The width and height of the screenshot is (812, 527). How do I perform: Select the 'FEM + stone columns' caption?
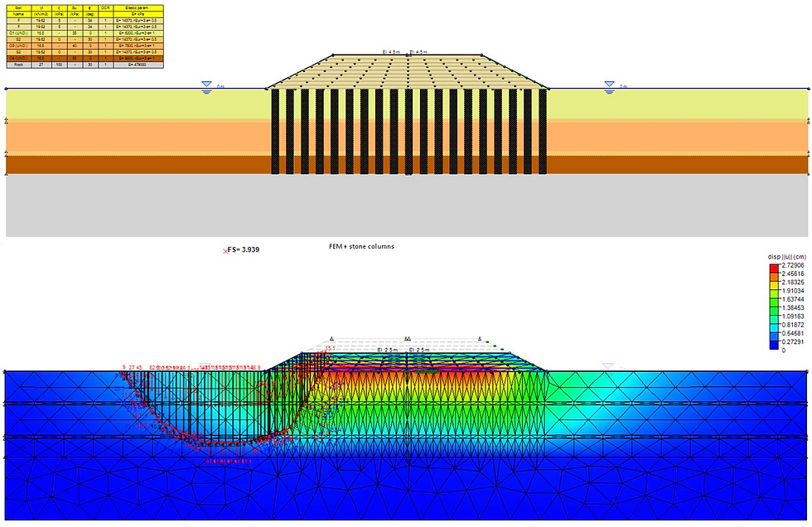(361, 246)
